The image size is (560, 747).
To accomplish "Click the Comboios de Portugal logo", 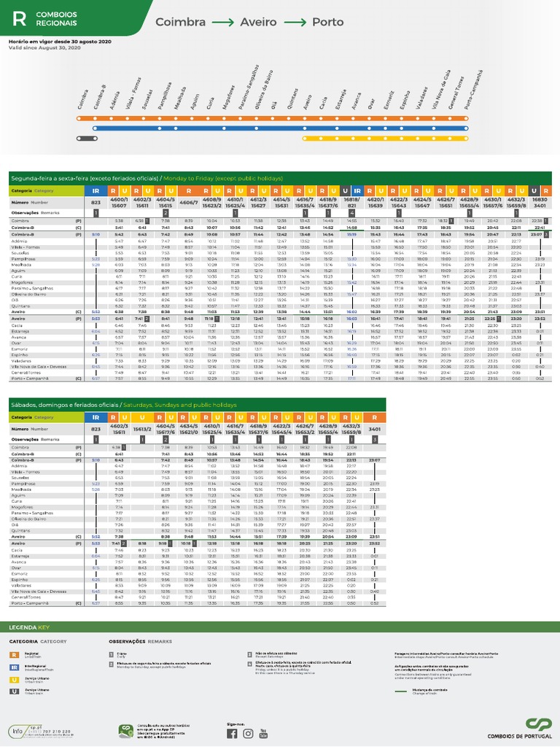I will pos(520,729).
